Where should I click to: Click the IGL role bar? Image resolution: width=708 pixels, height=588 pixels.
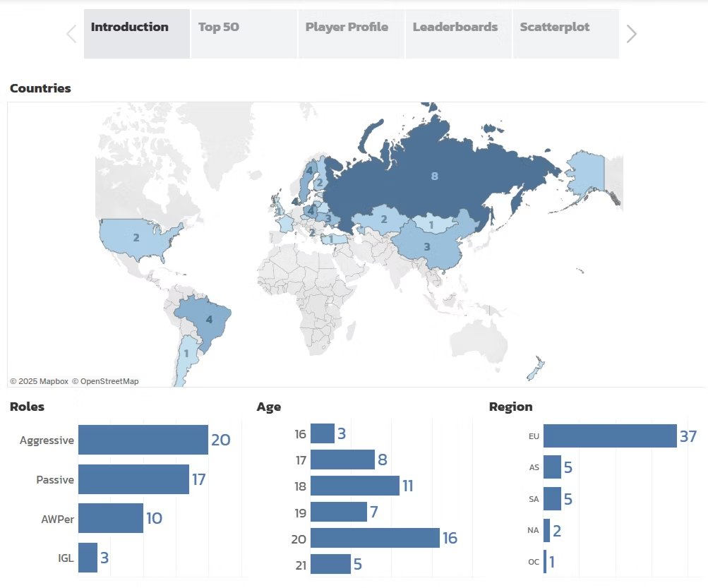tap(88, 558)
